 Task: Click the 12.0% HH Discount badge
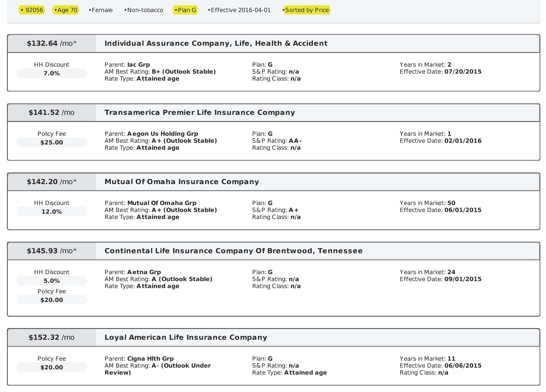coord(52,212)
